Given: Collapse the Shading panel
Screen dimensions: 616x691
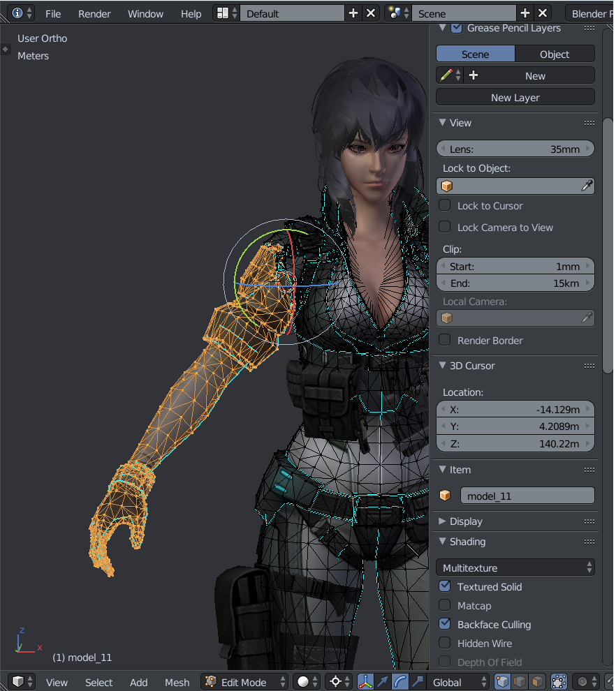Looking at the screenshot, I should pos(443,542).
